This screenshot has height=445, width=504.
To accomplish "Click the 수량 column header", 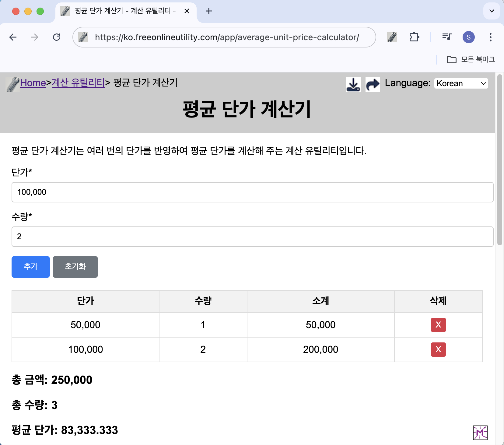I will click(x=203, y=301).
